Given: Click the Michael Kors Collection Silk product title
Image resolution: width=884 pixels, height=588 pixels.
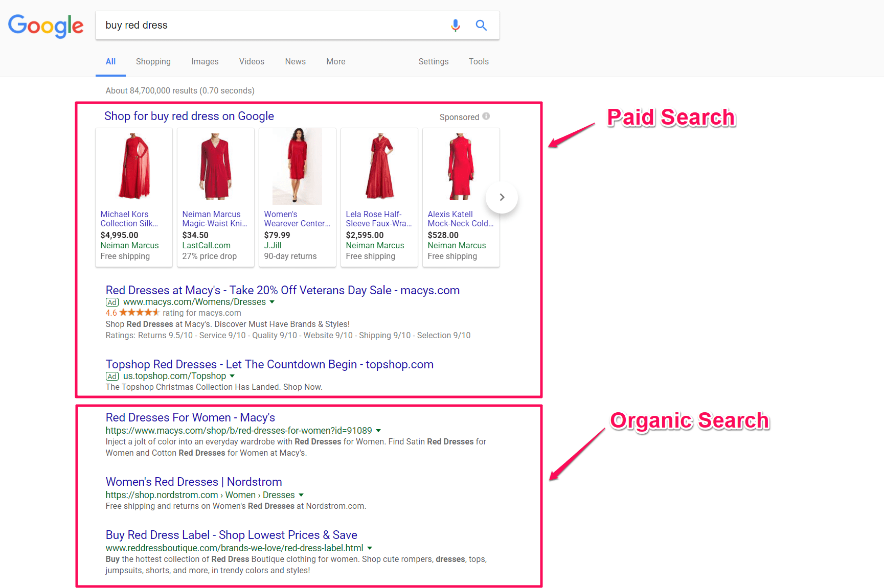Looking at the screenshot, I should (x=129, y=219).
